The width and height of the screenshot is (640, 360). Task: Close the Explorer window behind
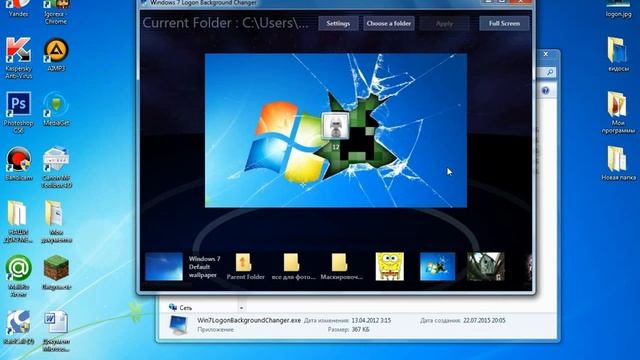[x=546, y=54]
